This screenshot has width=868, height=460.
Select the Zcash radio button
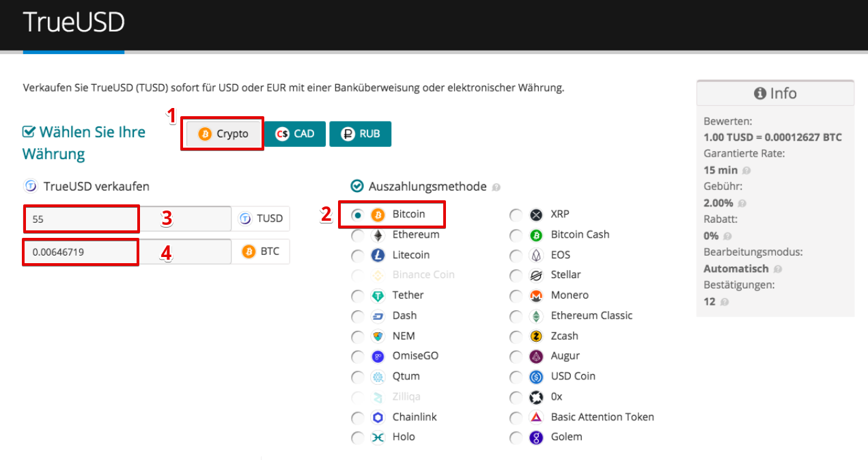click(x=516, y=337)
